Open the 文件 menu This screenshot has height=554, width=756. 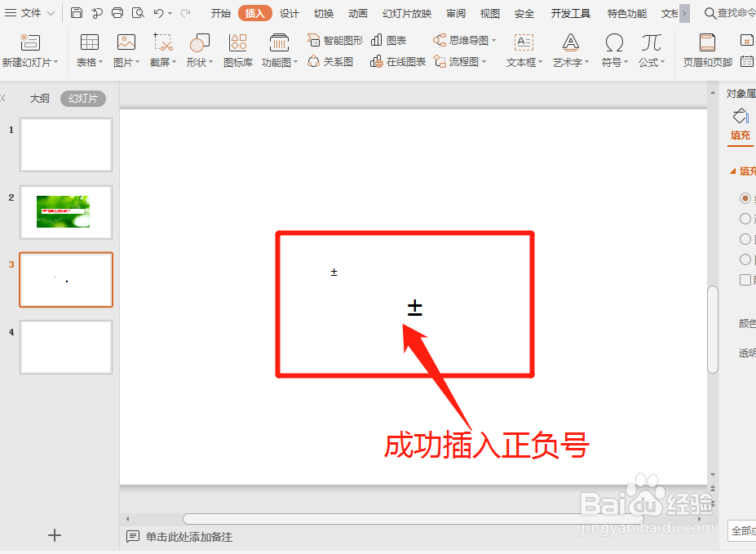pos(33,12)
